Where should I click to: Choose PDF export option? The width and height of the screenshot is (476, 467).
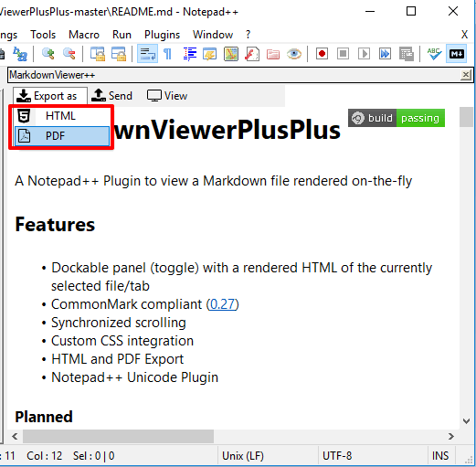tap(62, 136)
